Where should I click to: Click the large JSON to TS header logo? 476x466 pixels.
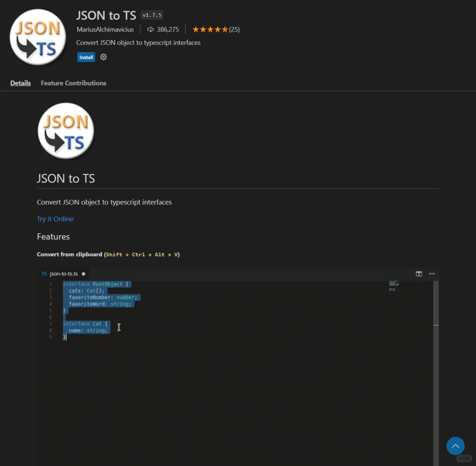[66, 131]
